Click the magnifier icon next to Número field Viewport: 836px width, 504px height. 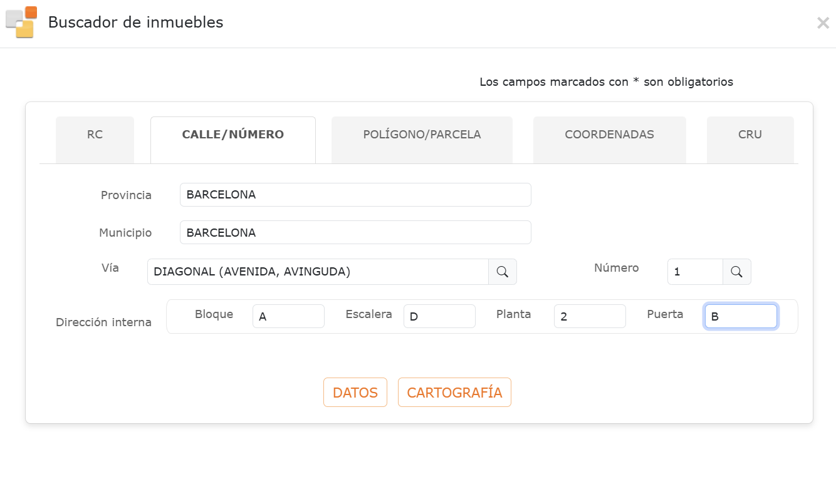(x=737, y=272)
